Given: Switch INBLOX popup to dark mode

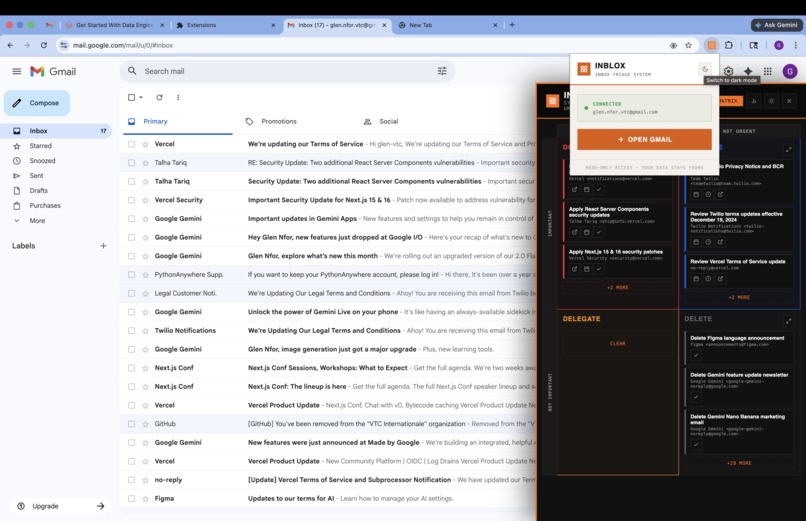Looking at the screenshot, I should click(705, 69).
